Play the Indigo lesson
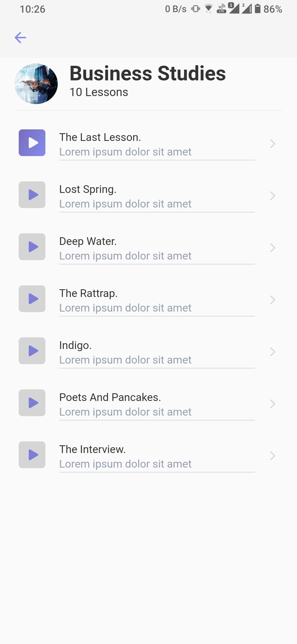The image size is (297, 644). pyautogui.click(x=32, y=351)
